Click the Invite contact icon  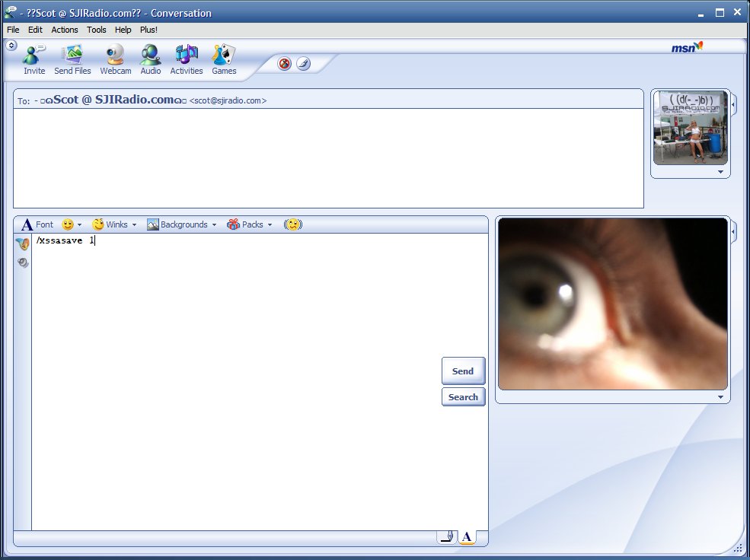34,59
